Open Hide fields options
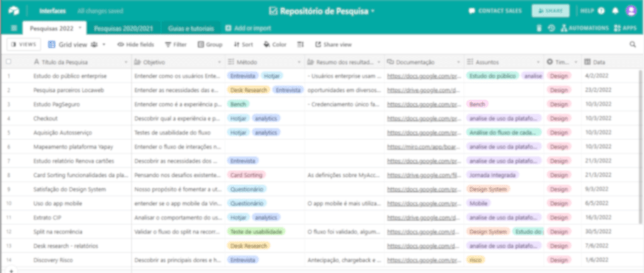Image resolution: width=644 pixels, height=273 pixels. tap(135, 45)
